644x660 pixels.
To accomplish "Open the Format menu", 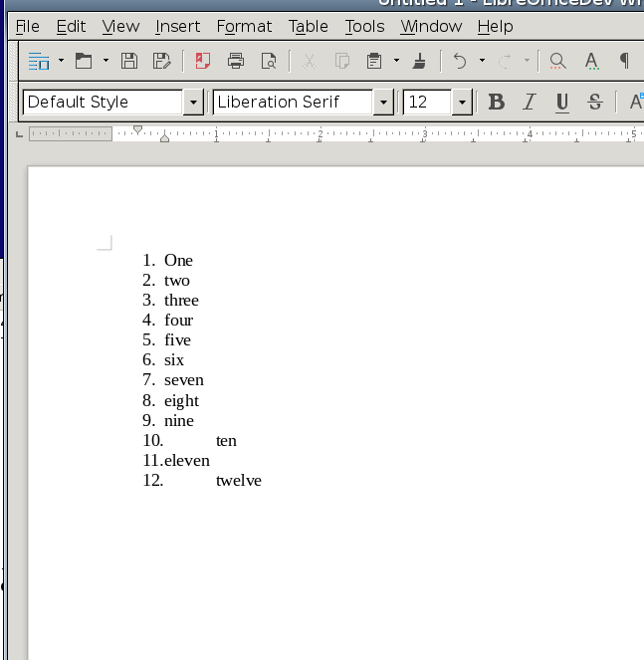I will point(244,27).
